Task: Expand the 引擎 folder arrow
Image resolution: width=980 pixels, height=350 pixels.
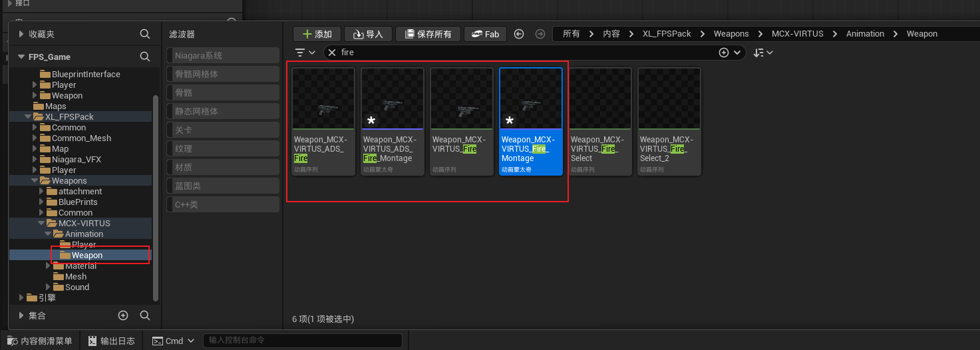Action: (x=21, y=297)
